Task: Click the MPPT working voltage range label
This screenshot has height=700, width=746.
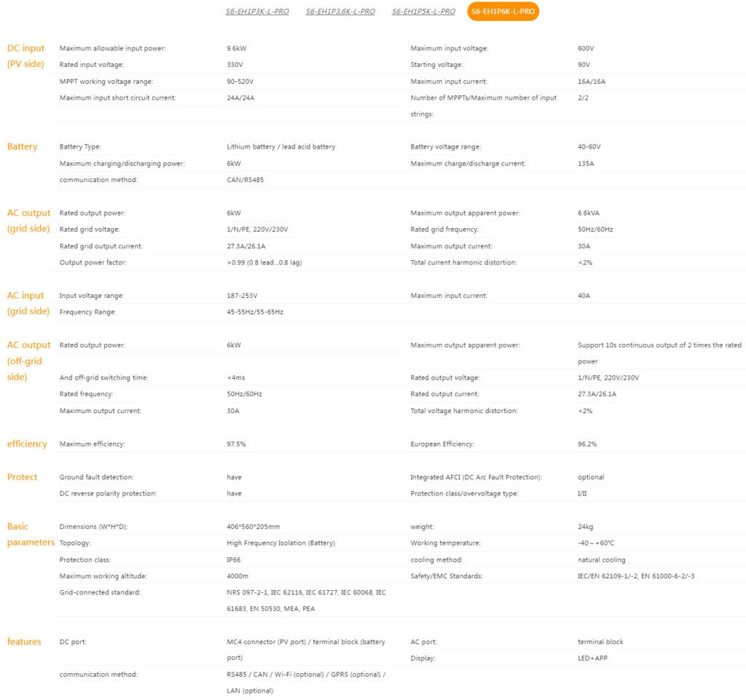Action: 106,82
